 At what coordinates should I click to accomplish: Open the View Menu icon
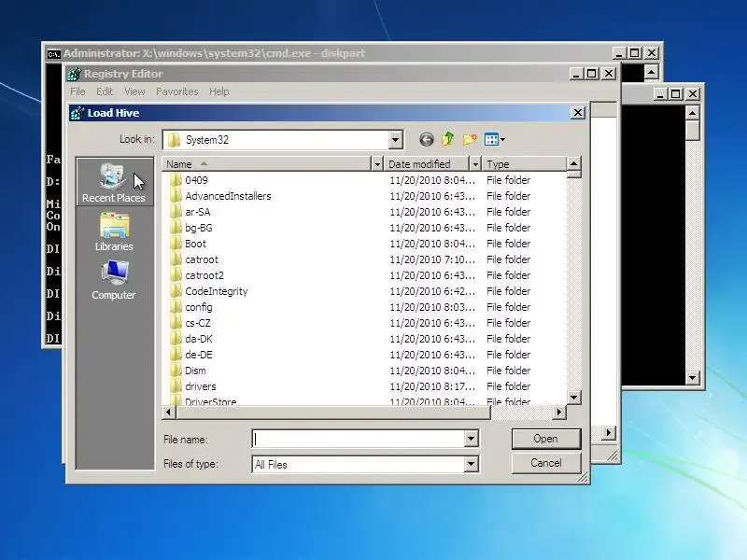coord(491,139)
